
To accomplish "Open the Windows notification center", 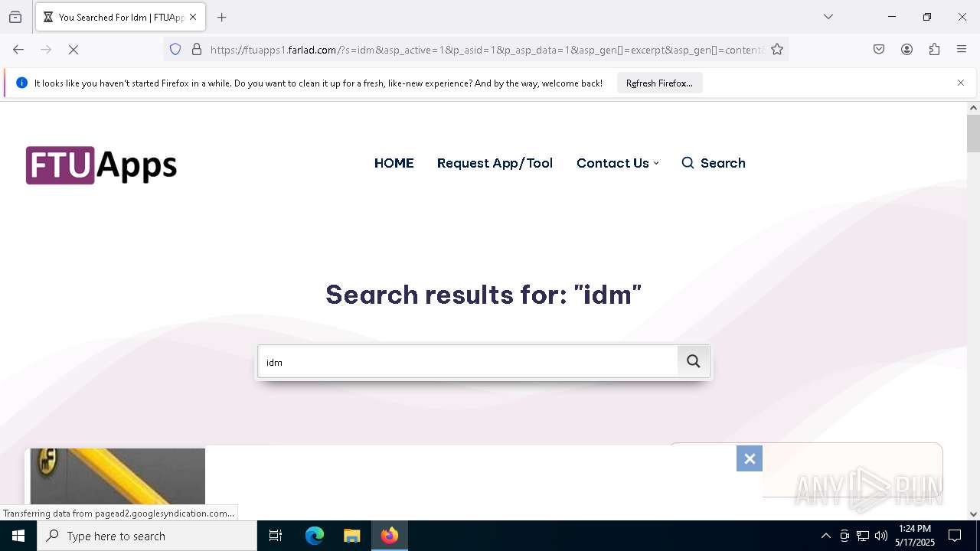I will pyautogui.click(x=955, y=536).
